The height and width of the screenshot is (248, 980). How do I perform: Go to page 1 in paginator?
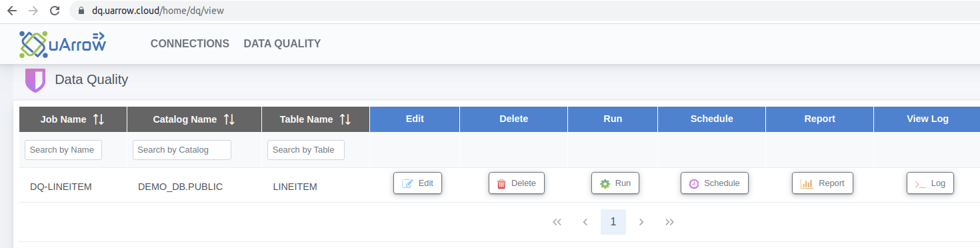point(613,222)
